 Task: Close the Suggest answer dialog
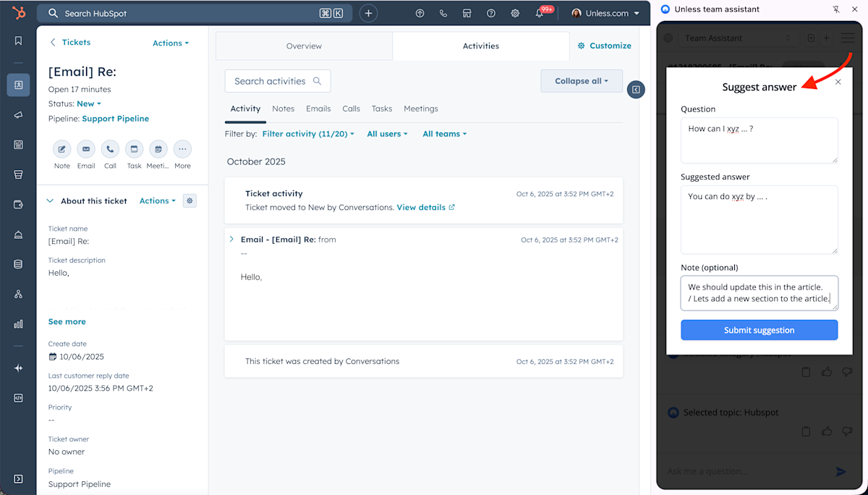tap(838, 82)
